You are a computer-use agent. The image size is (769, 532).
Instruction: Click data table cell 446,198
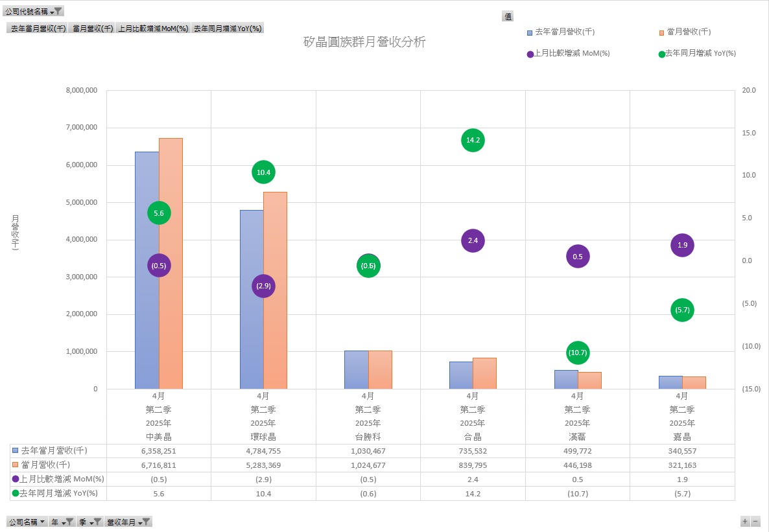(x=578, y=465)
